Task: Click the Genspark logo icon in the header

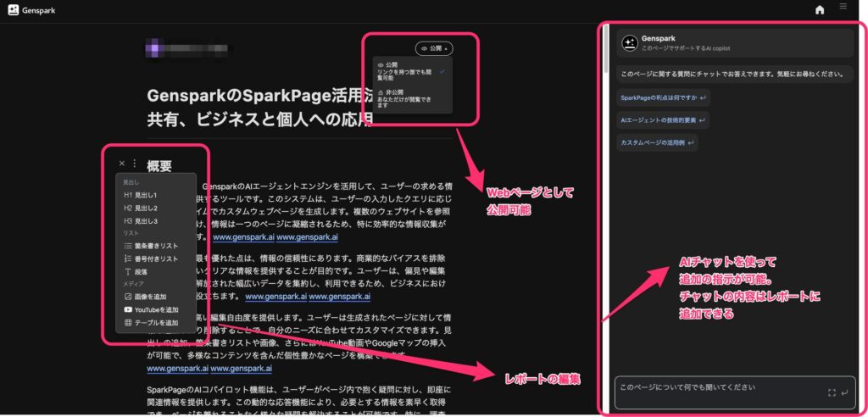Action: click(x=14, y=10)
